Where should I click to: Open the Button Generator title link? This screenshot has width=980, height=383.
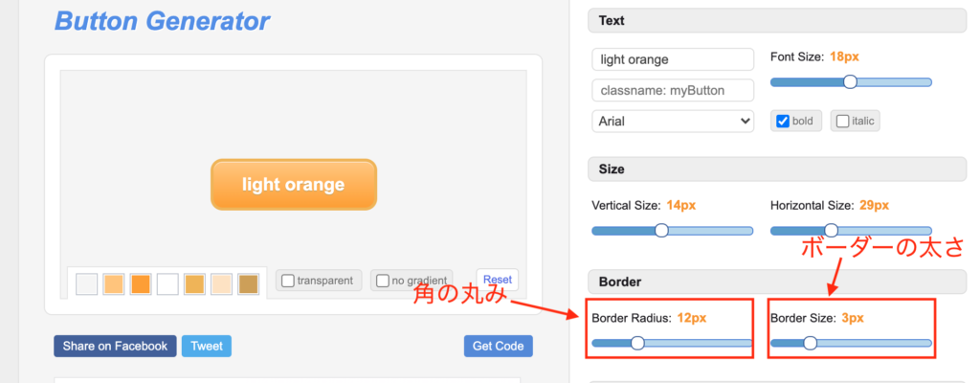162,21
